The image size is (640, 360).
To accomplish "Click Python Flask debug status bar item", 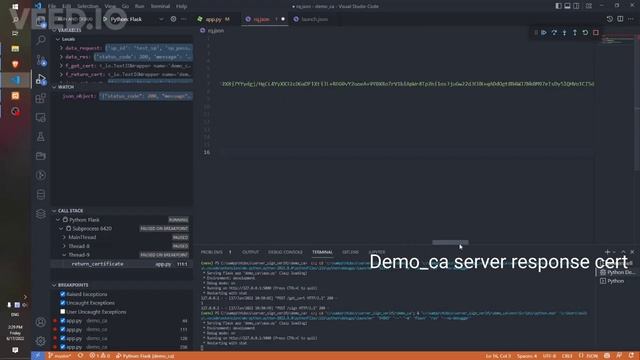I will [145, 356].
